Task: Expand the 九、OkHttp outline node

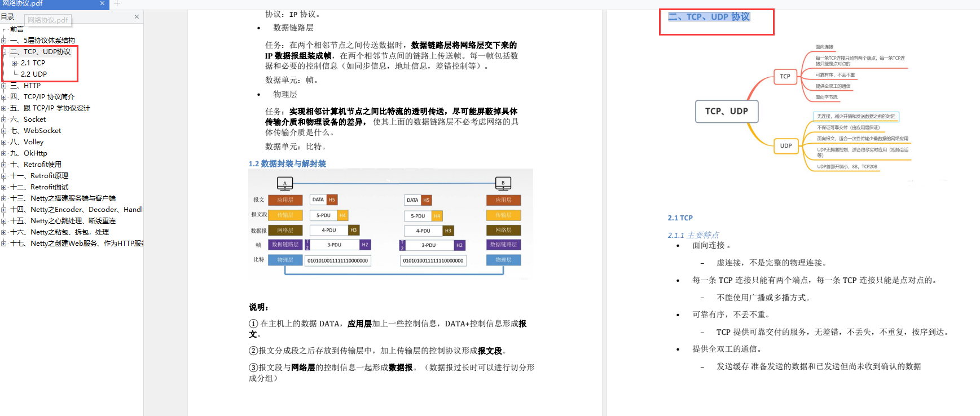Action: 4,153
